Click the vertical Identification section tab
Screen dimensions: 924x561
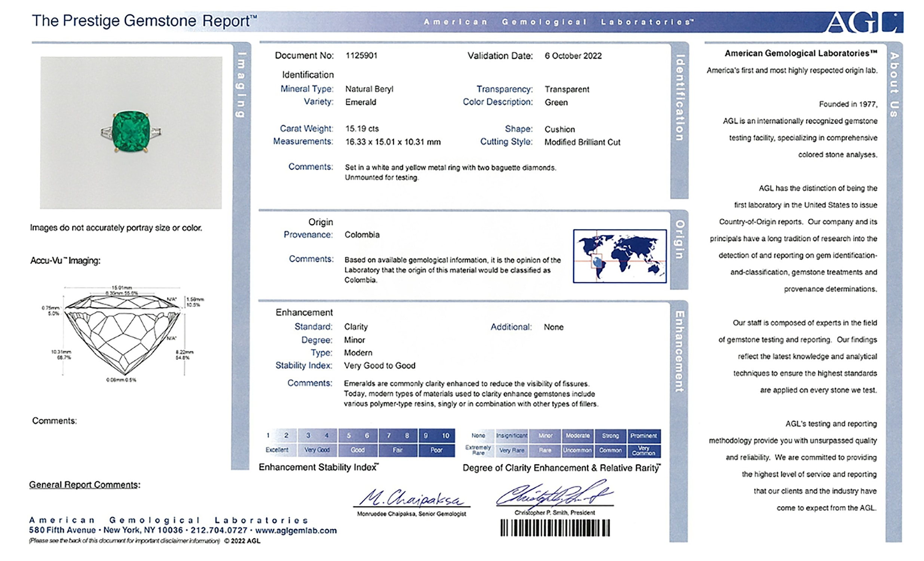click(x=679, y=98)
